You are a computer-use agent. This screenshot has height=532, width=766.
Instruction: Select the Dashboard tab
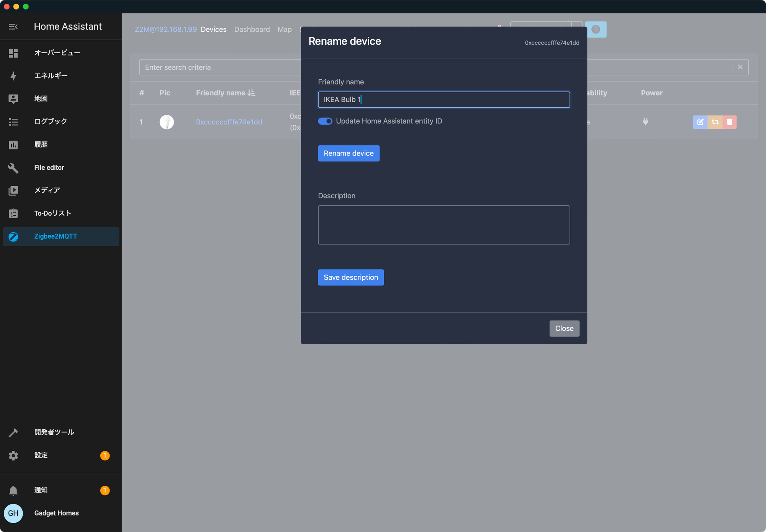252,28
